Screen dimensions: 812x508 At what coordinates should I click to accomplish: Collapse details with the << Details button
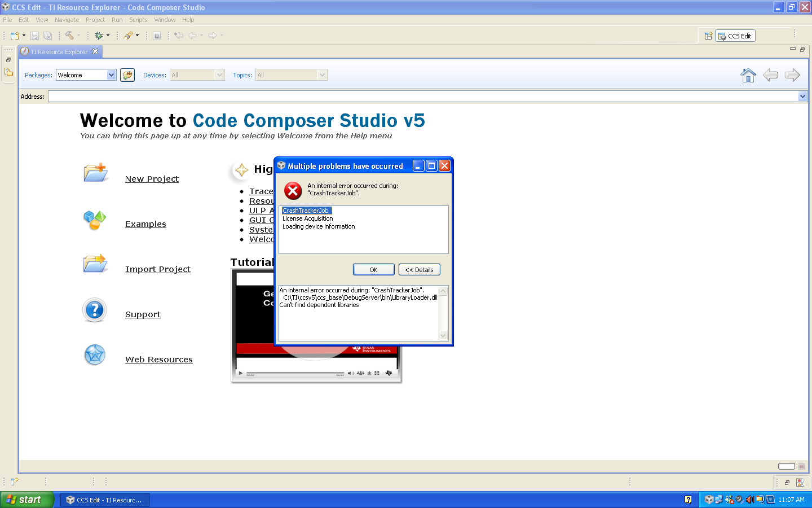pyautogui.click(x=419, y=270)
